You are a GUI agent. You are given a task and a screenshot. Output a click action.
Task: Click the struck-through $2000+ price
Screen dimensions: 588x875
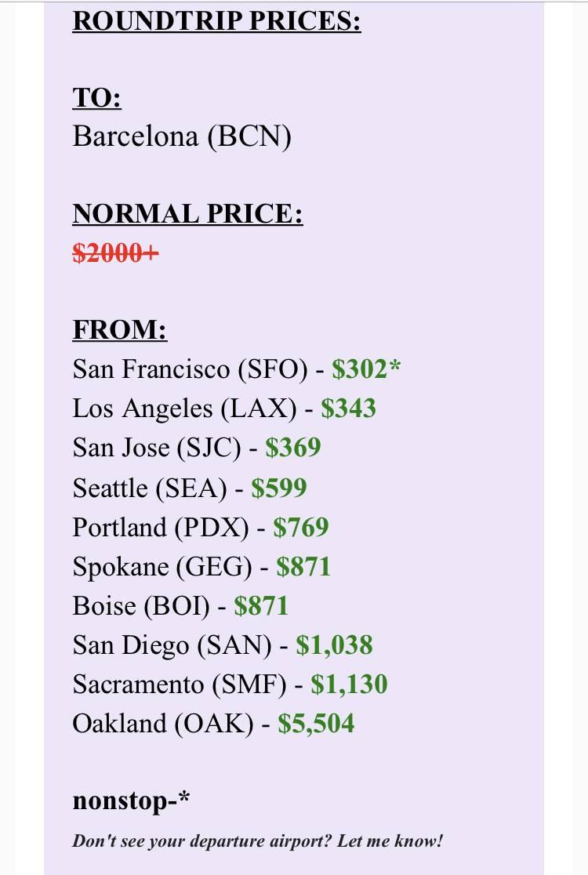coord(115,252)
